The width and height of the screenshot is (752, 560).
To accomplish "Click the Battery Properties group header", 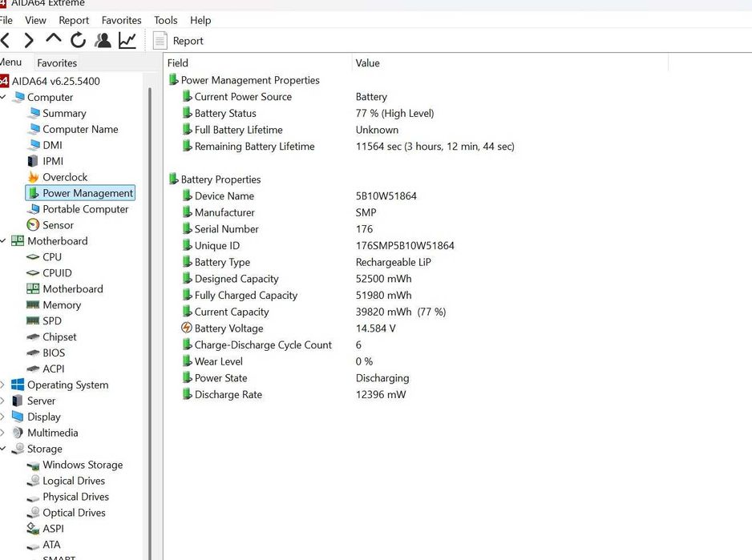I will (x=214, y=179).
